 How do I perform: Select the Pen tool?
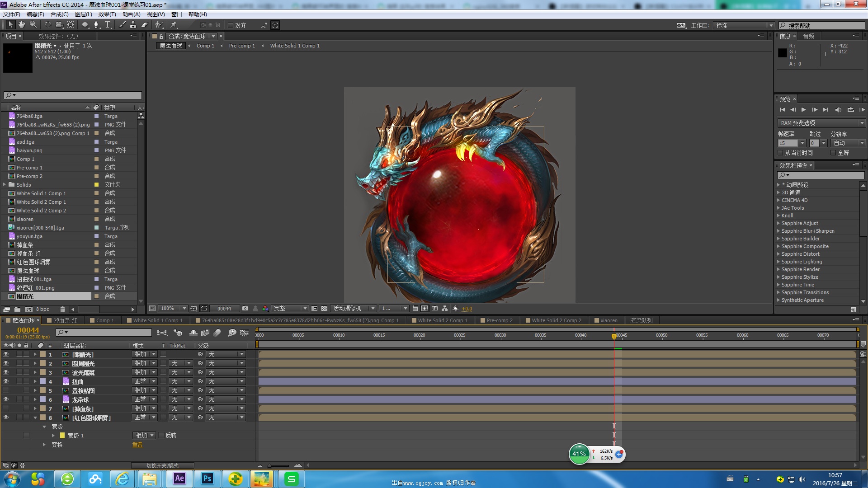click(x=96, y=25)
